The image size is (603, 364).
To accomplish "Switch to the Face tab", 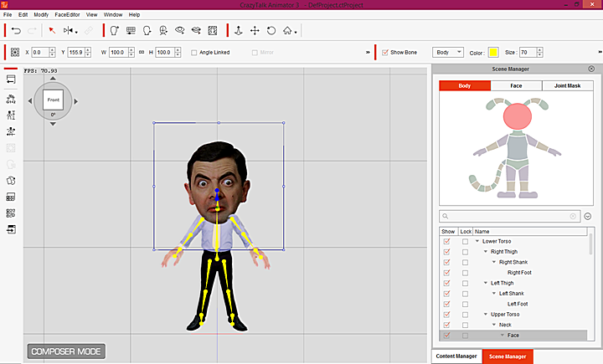I will coord(516,85).
